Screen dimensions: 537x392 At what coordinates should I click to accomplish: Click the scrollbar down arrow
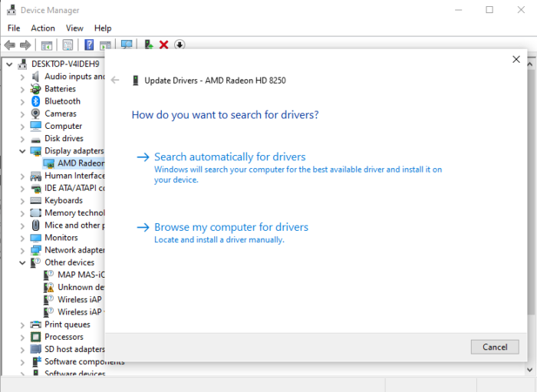[x=530, y=370]
